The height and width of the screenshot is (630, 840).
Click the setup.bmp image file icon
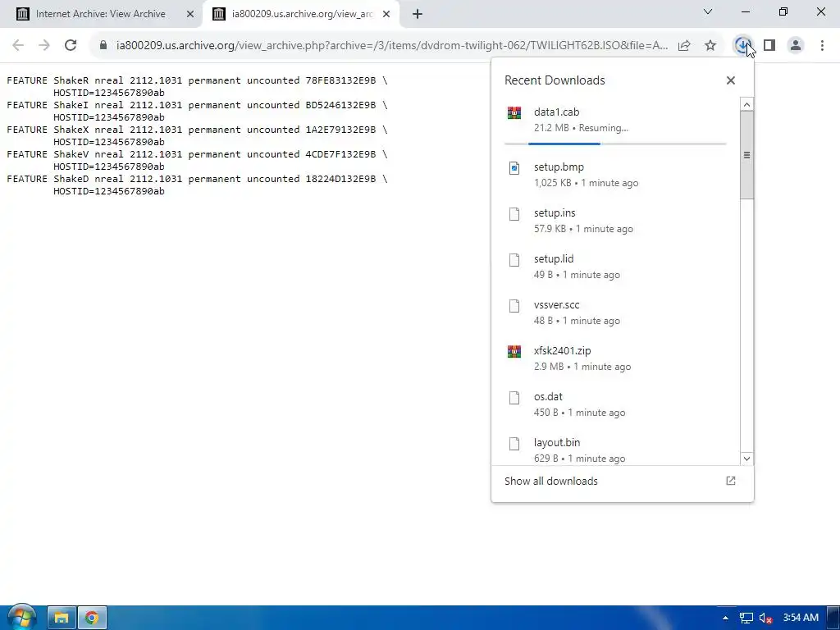click(x=514, y=168)
